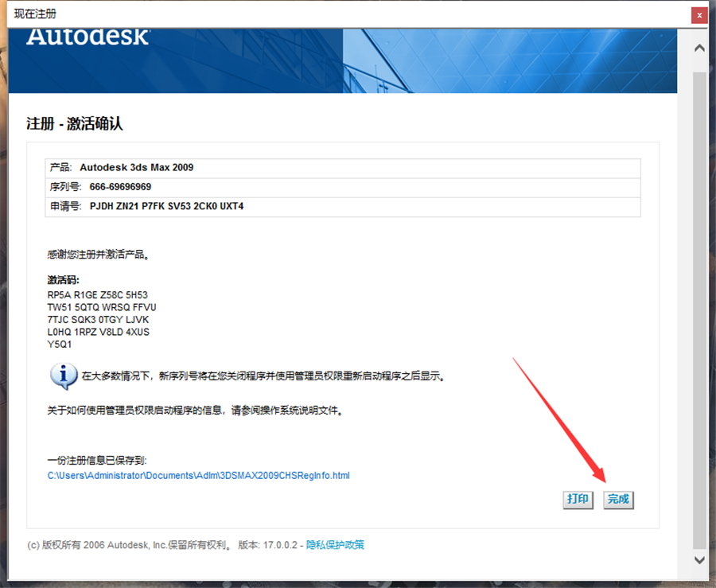Click activation code line RP5A R1GE Z58C 5H53
The image size is (716, 588).
tap(98, 295)
